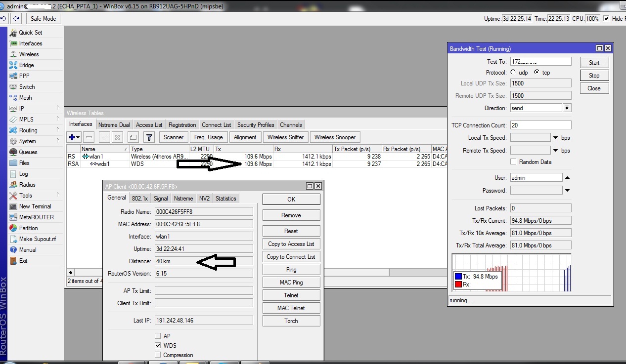The width and height of the screenshot is (626, 364).
Task: Select the wds1 interface row
Action: [257, 164]
